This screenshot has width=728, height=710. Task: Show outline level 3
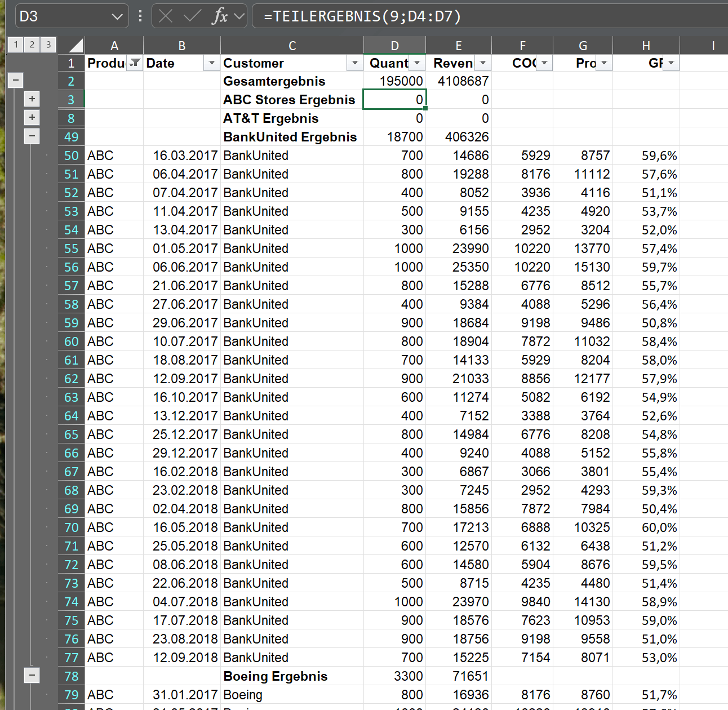coord(48,45)
